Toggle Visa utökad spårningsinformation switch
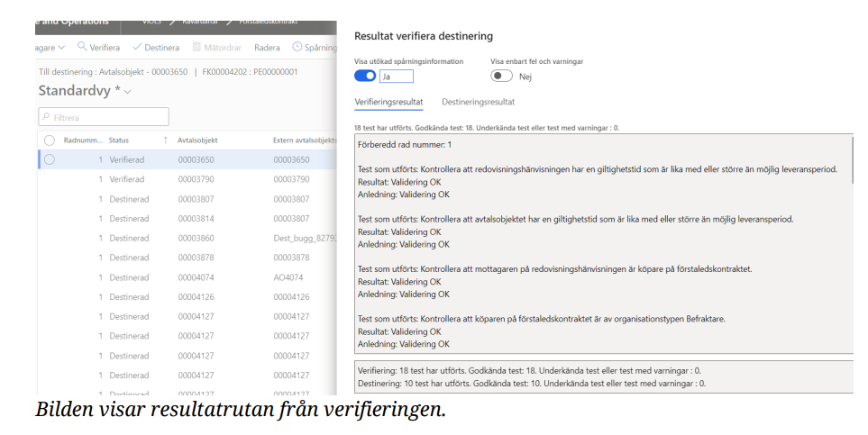Screen dimensions: 868x435 click(366, 77)
